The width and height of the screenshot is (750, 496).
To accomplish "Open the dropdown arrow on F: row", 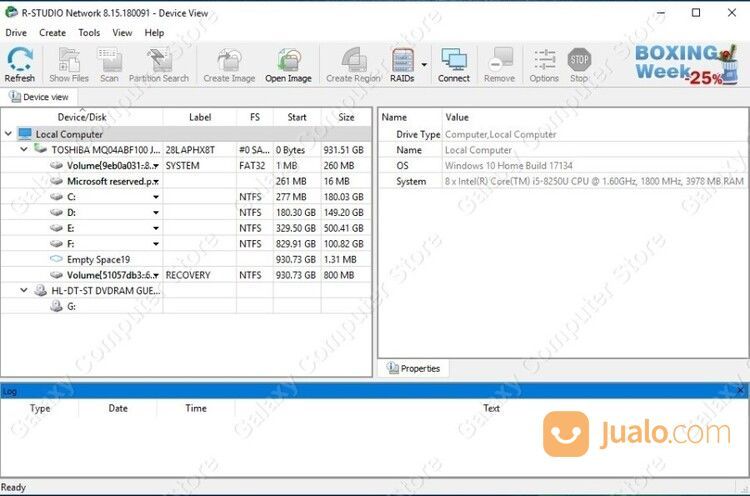I will tap(156, 244).
